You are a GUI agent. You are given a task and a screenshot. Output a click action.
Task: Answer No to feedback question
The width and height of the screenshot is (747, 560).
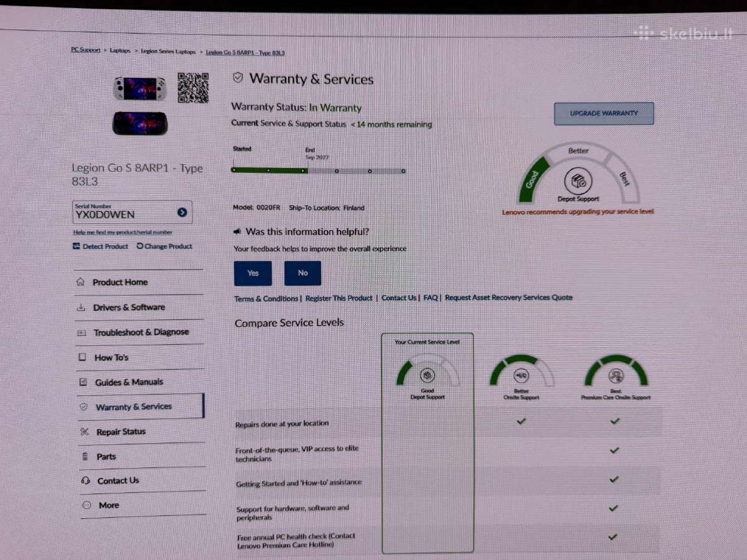click(x=303, y=273)
